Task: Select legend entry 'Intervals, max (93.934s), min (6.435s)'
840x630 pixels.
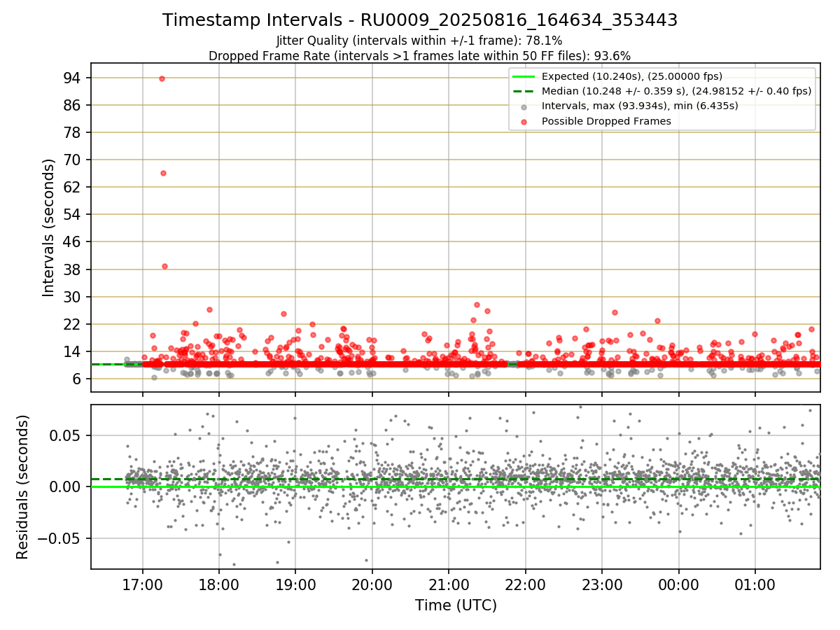Action: (640, 106)
